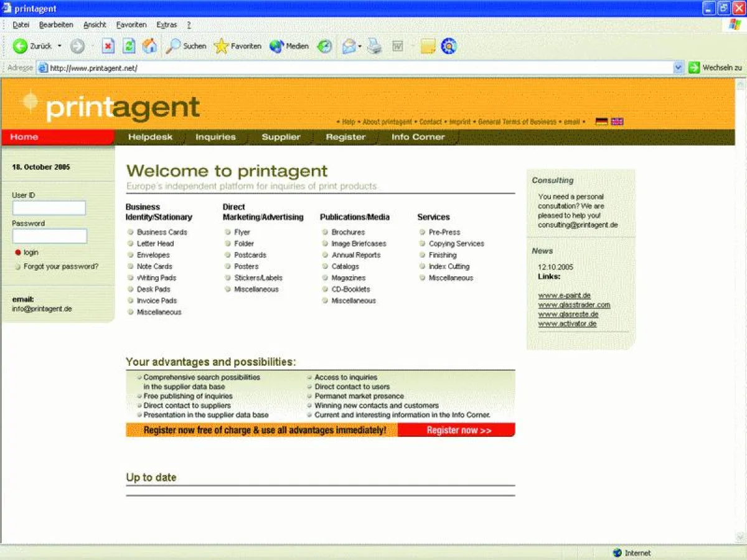Switch site language with the German flag
747x560 pixels.
coord(601,122)
